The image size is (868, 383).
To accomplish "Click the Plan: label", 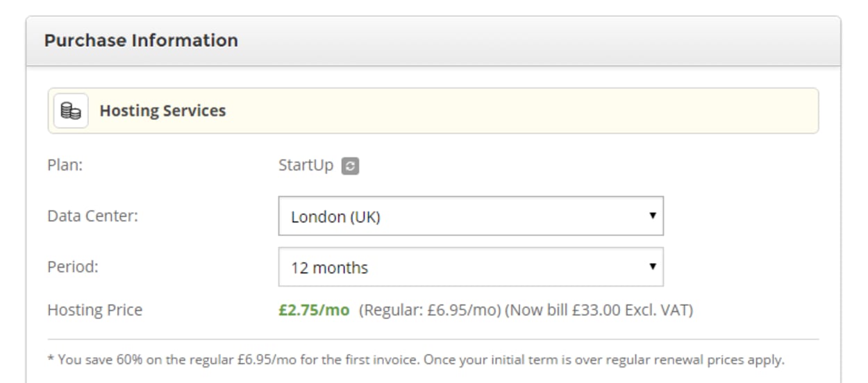I will pyautogui.click(x=65, y=166).
